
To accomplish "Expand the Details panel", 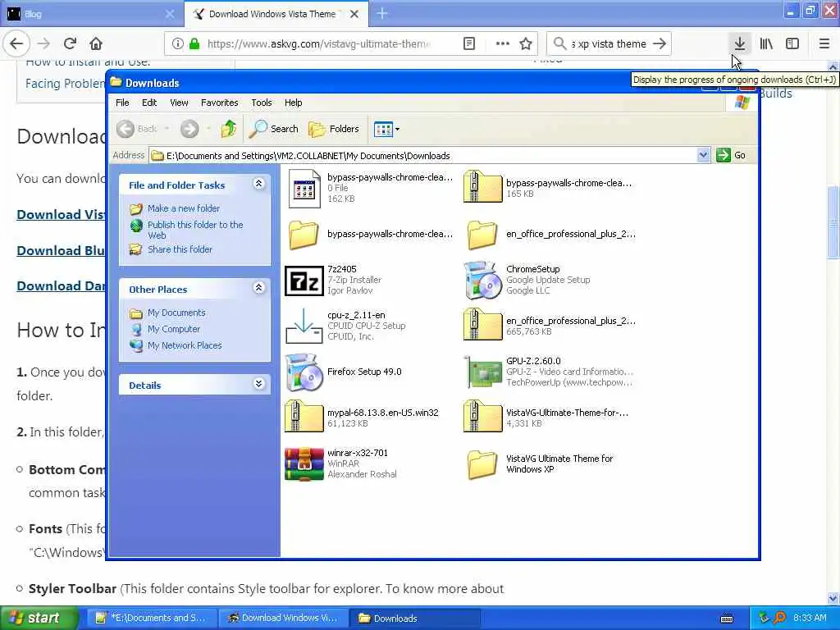I will [x=258, y=384].
